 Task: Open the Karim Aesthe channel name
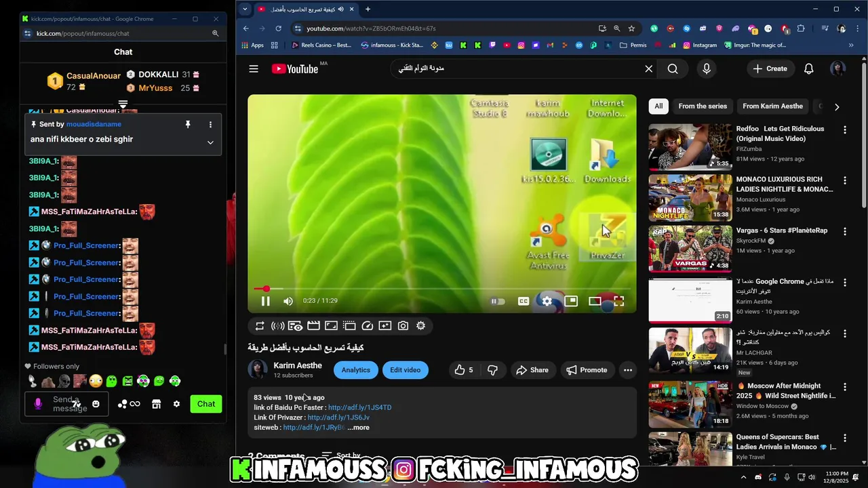(298, 365)
